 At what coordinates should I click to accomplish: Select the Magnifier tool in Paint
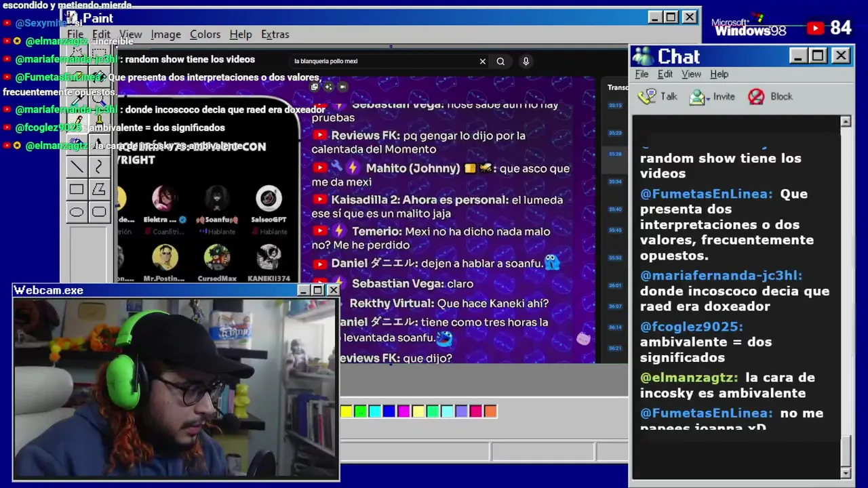click(99, 98)
